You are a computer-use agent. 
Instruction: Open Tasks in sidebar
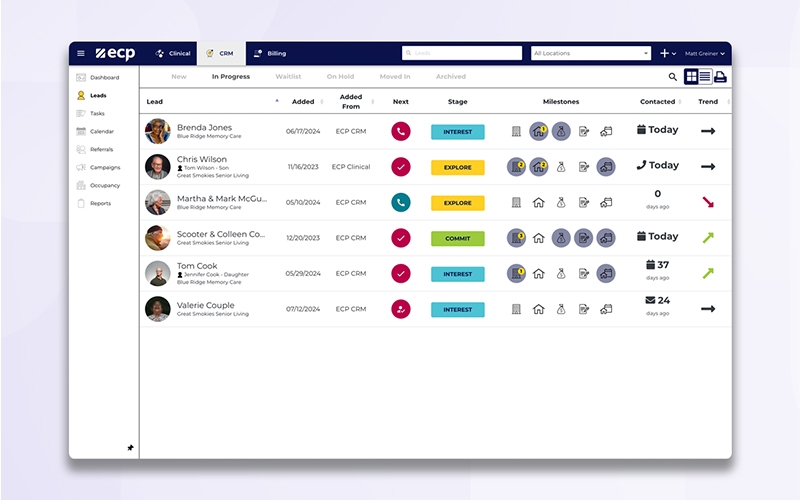[x=91, y=113]
